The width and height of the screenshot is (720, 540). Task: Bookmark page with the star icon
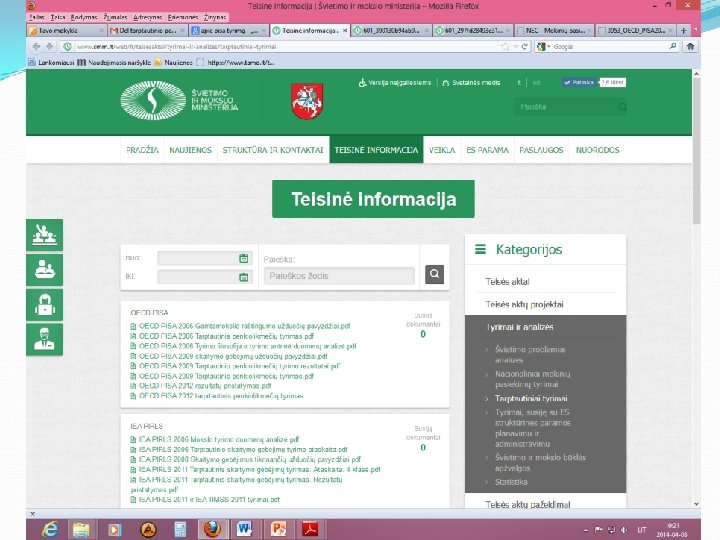pyautogui.click(x=505, y=46)
